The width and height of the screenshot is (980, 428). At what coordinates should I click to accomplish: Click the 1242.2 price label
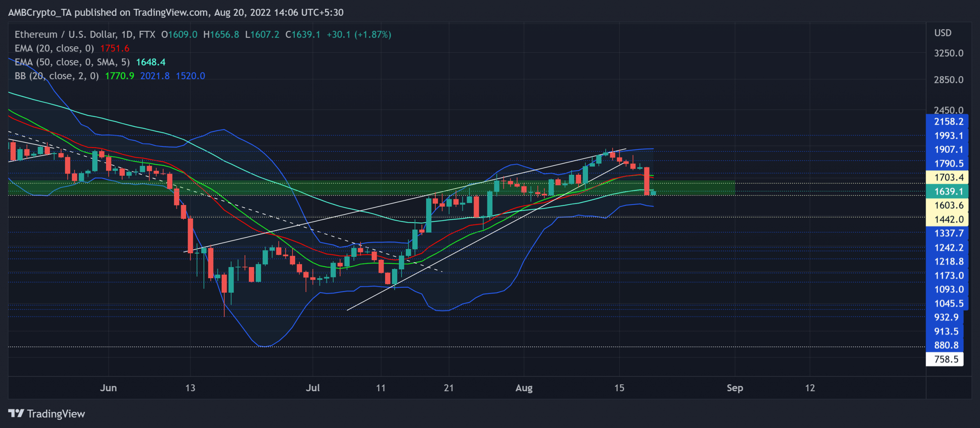tap(947, 248)
